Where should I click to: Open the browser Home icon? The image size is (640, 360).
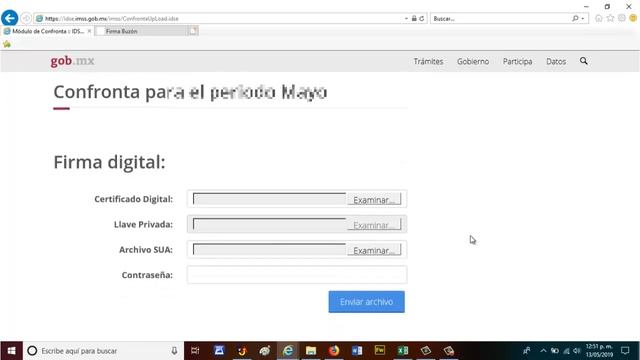point(598,18)
